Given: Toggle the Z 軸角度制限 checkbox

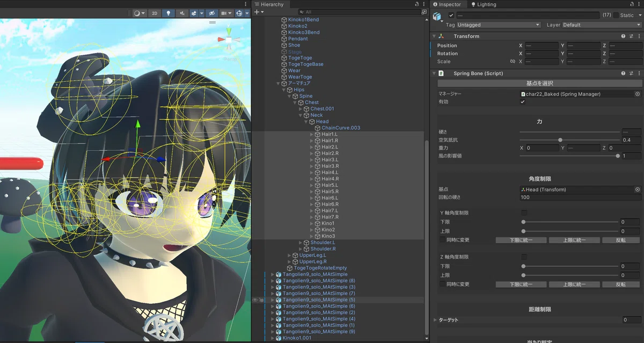Looking at the screenshot, I should 524,257.
